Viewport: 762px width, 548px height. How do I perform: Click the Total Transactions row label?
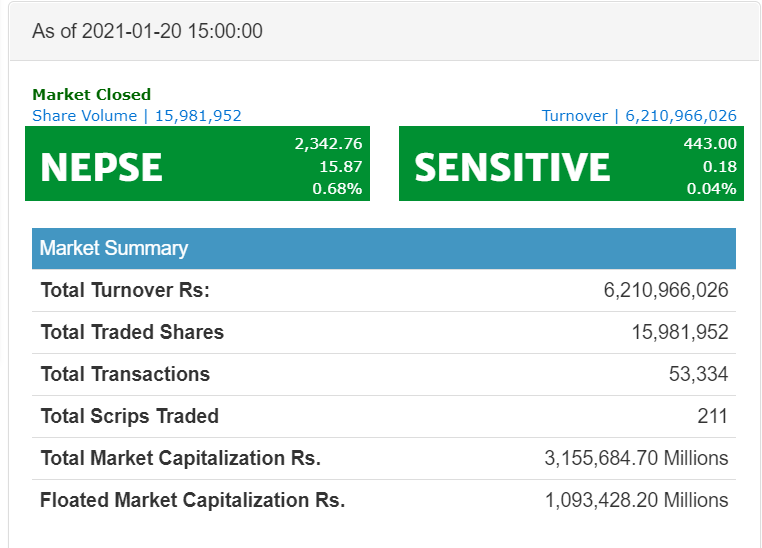tap(125, 374)
